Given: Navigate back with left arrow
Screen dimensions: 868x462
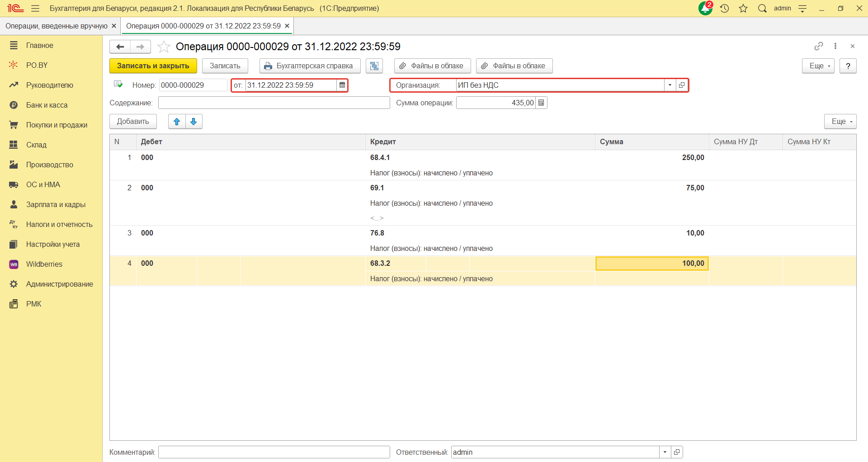Looking at the screenshot, I should click(120, 47).
